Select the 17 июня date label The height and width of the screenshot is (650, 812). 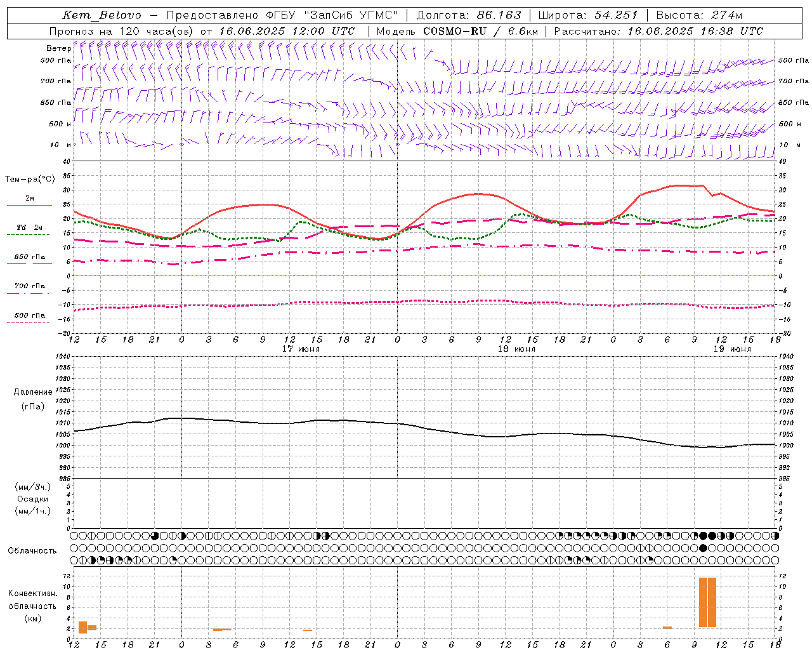pos(301,349)
